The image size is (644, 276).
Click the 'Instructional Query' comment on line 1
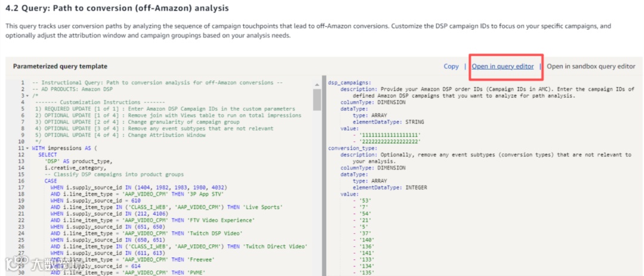(157, 82)
